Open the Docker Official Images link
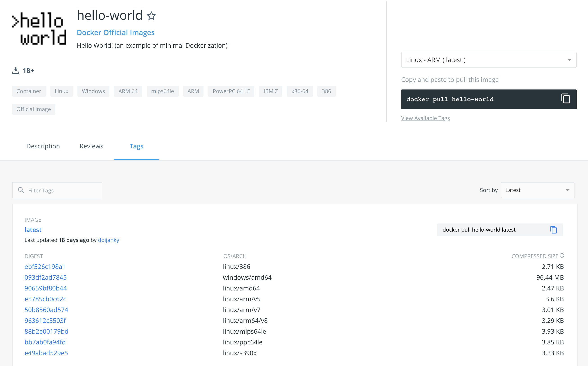This screenshot has height=366, width=588. pos(116,32)
